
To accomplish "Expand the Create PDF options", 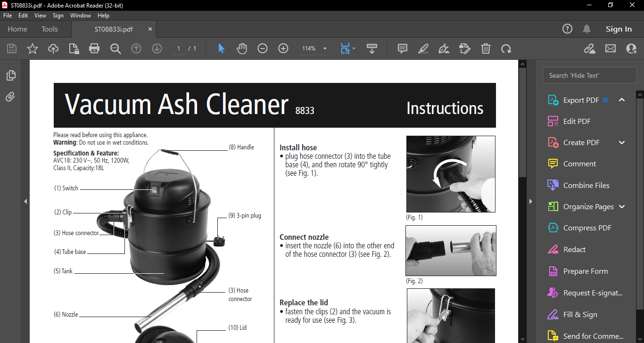I will coord(622,143).
